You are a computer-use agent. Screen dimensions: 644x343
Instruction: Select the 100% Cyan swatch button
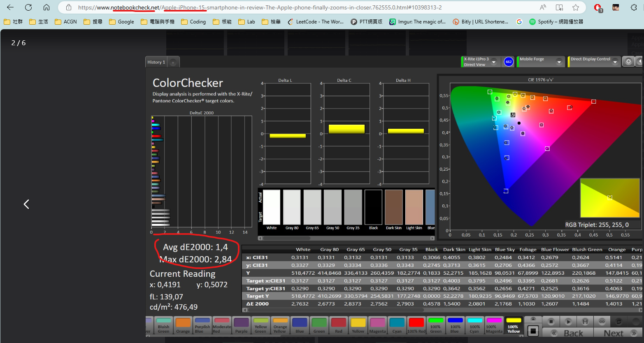click(x=474, y=325)
